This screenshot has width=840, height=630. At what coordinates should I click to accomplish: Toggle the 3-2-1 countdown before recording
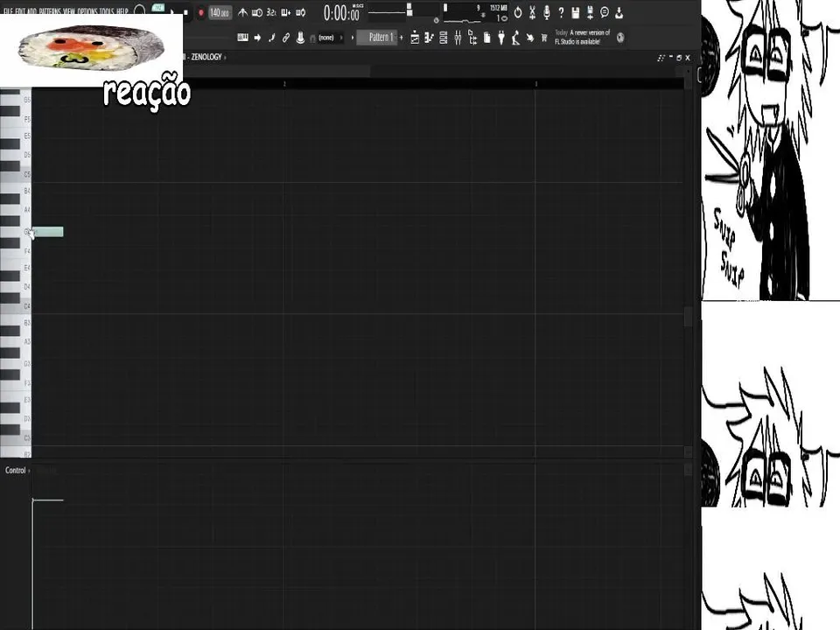[271, 12]
